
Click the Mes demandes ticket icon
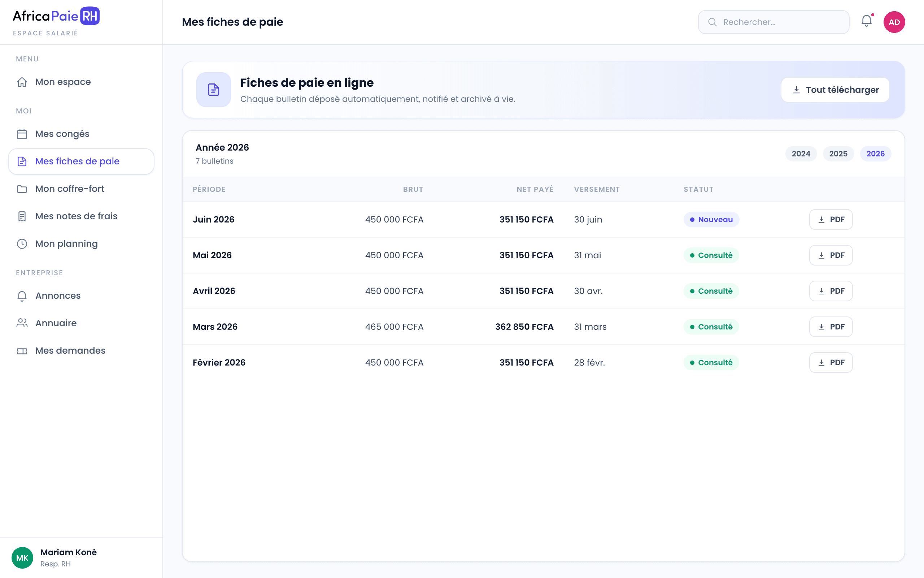tap(22, 351)
